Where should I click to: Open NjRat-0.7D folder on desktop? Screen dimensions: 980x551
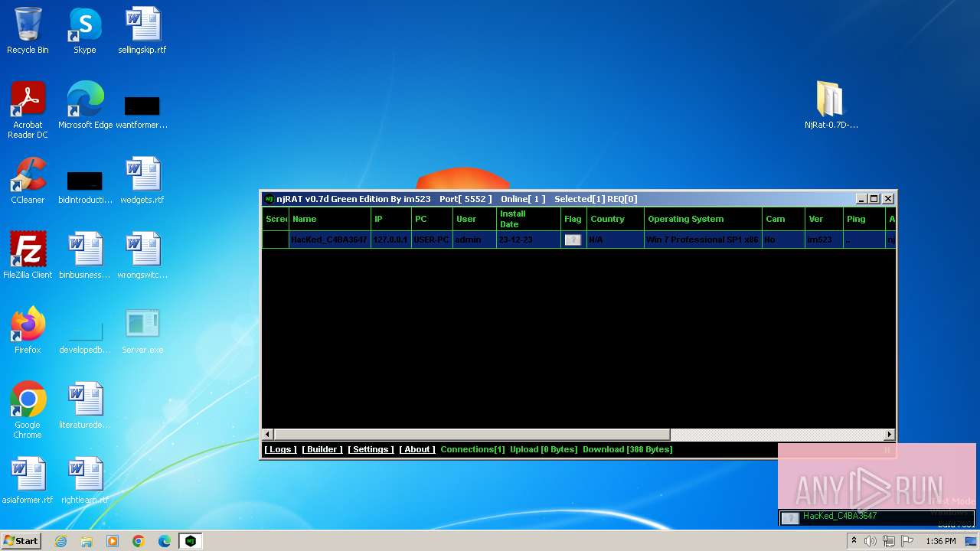tap(831, 106)
